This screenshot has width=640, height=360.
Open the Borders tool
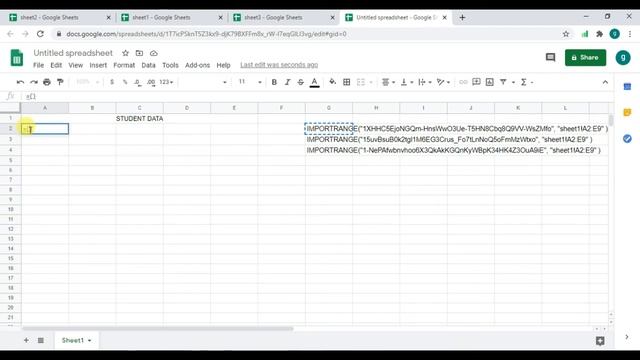pos(347,82)
